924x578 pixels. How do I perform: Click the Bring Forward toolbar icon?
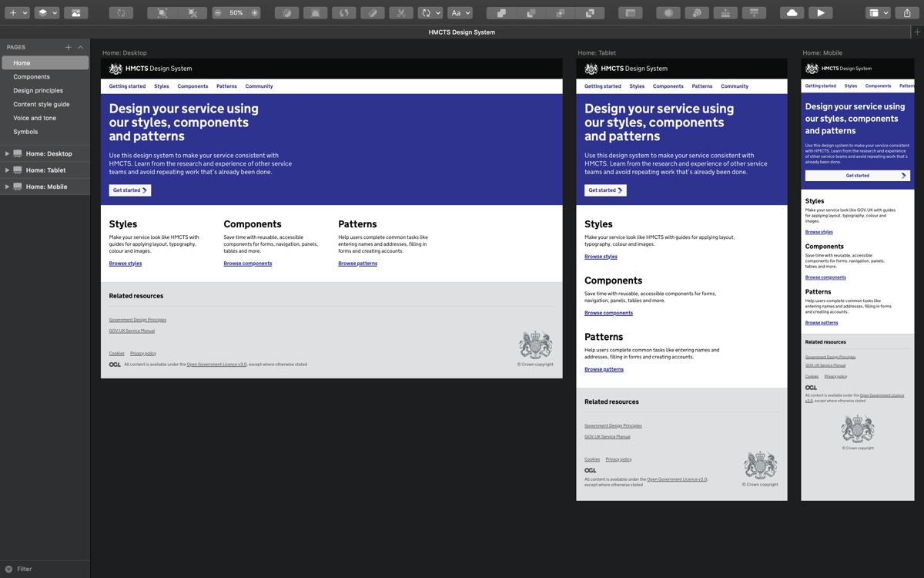point(725,13)
